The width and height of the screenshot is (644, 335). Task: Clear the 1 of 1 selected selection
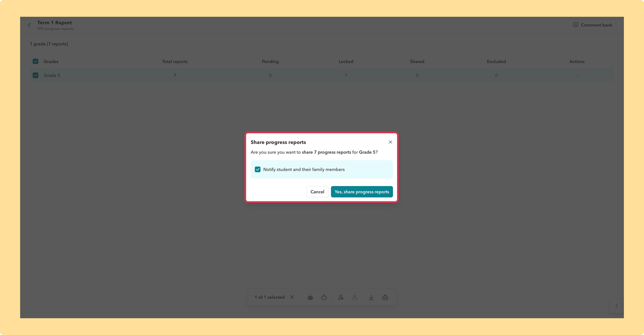coord(292,297)
